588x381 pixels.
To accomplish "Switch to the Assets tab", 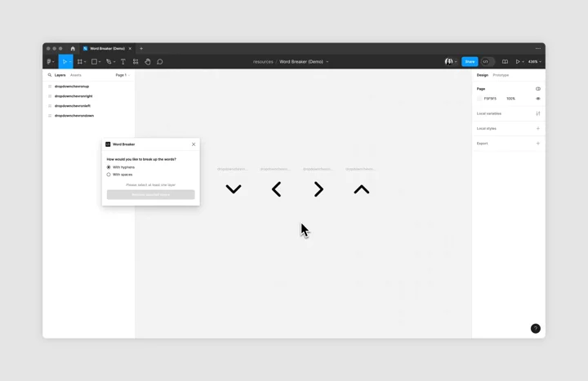I will pyautogui.click(x=76, y=75).
